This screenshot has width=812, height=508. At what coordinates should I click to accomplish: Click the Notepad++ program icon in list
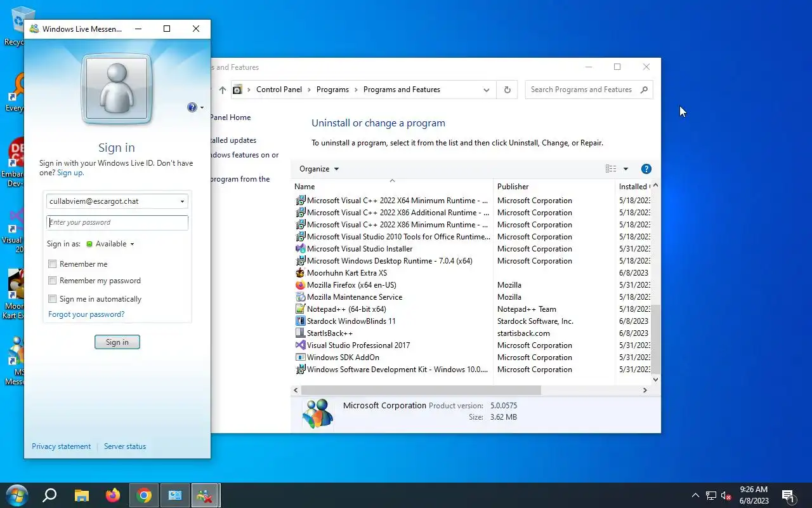click(x=301, y=309)
